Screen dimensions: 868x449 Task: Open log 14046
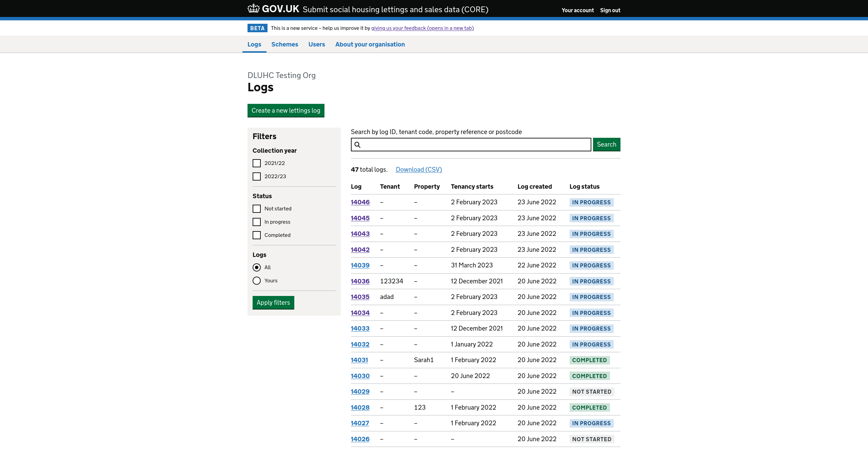[x=360, y=202]
